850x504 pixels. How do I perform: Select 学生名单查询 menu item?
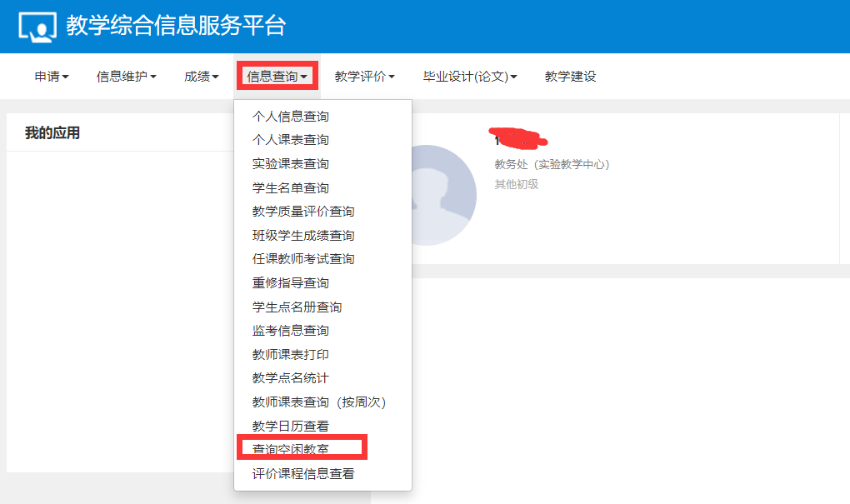click(x=291, y=188)
